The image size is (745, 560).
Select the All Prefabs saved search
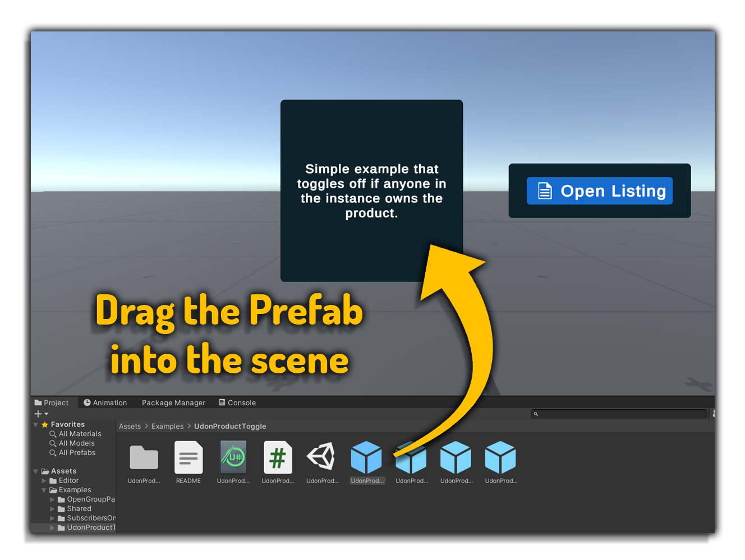pos(73,453)
